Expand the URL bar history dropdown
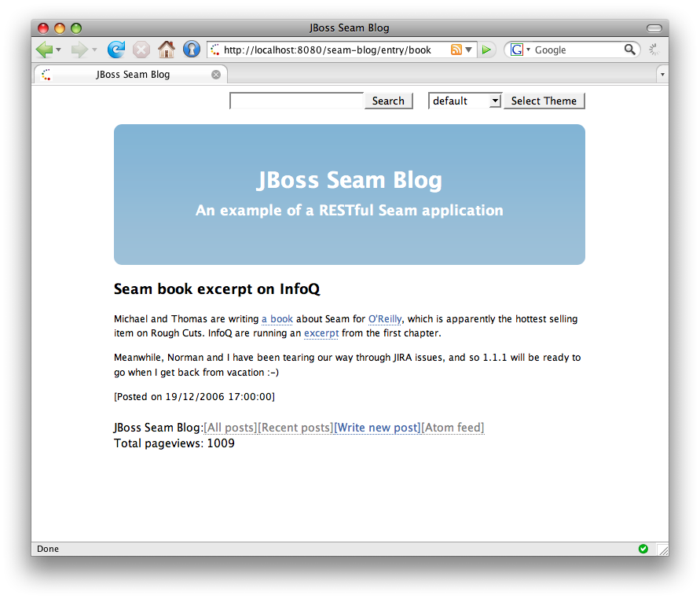Screen dimensions: 700x599 tap(469, 50)
